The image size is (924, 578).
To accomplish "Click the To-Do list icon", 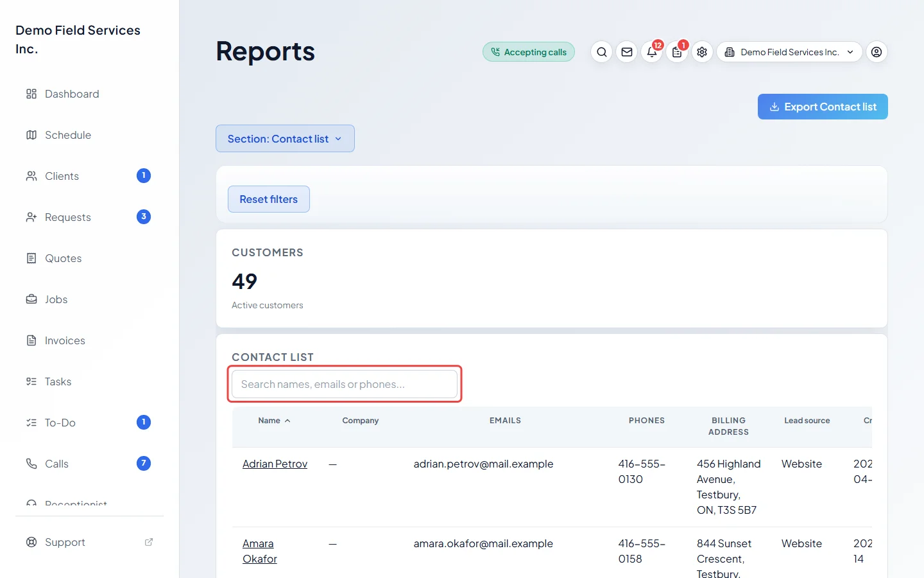I will 31,423.
